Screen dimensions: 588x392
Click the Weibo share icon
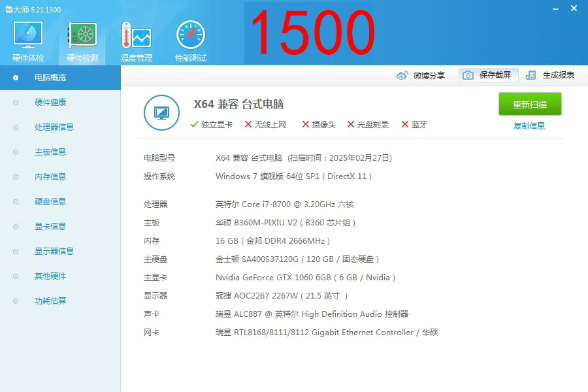coord(402,75)
